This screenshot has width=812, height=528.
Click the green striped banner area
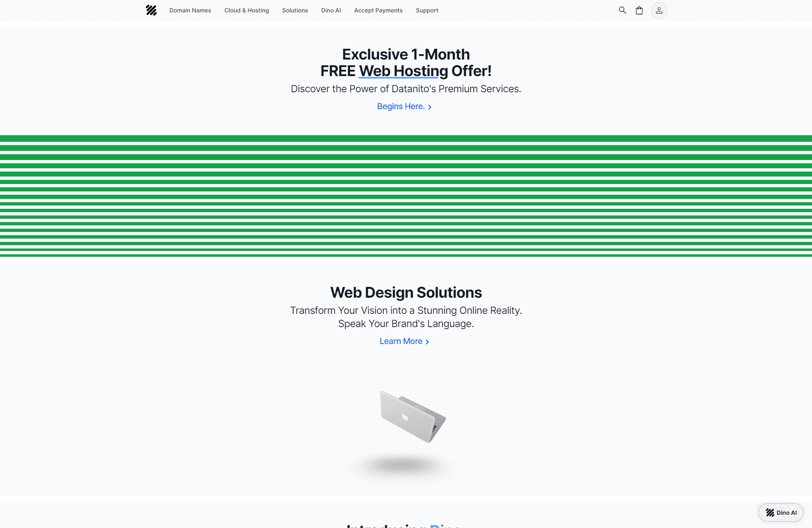point(406,194)
